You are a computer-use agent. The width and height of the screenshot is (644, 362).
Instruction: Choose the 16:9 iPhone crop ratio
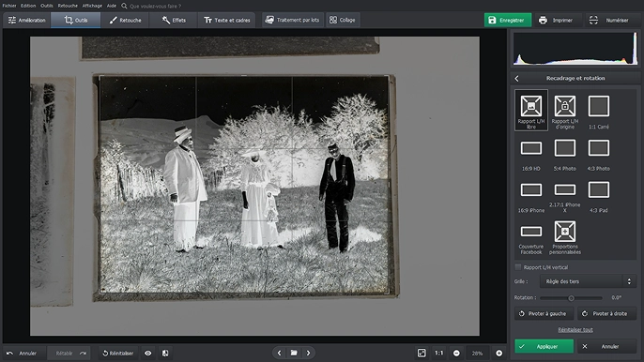[x=531, y=197]
